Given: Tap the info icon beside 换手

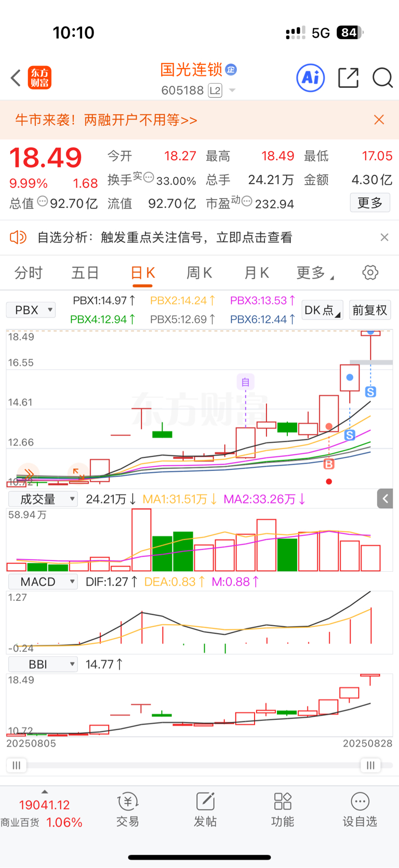Looking at the screenshot, I should [x=149, y=178].
